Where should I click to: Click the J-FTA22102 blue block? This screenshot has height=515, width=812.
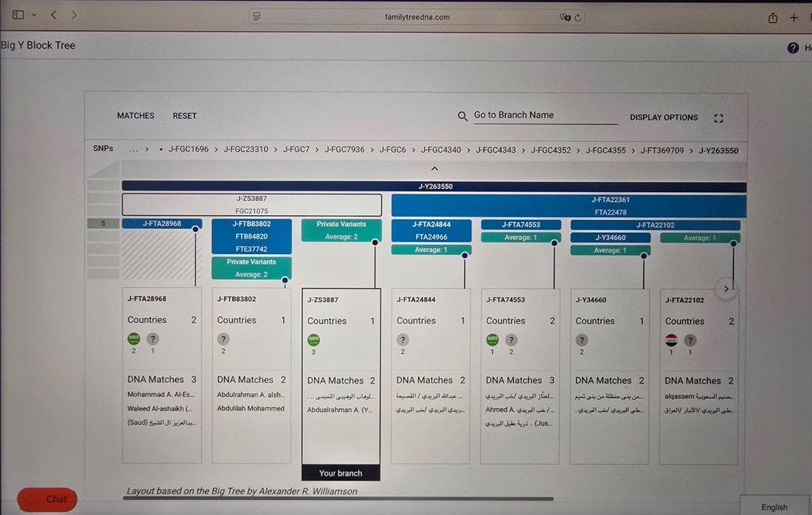[656, 225]
